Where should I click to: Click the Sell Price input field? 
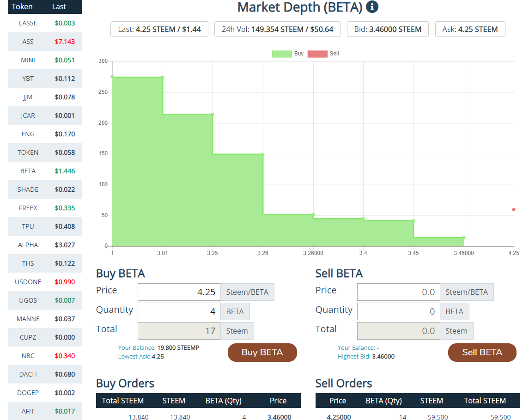pos(399,292)
